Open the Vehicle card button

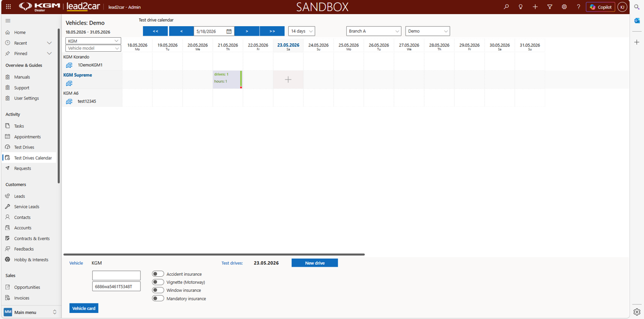[84, 308]
